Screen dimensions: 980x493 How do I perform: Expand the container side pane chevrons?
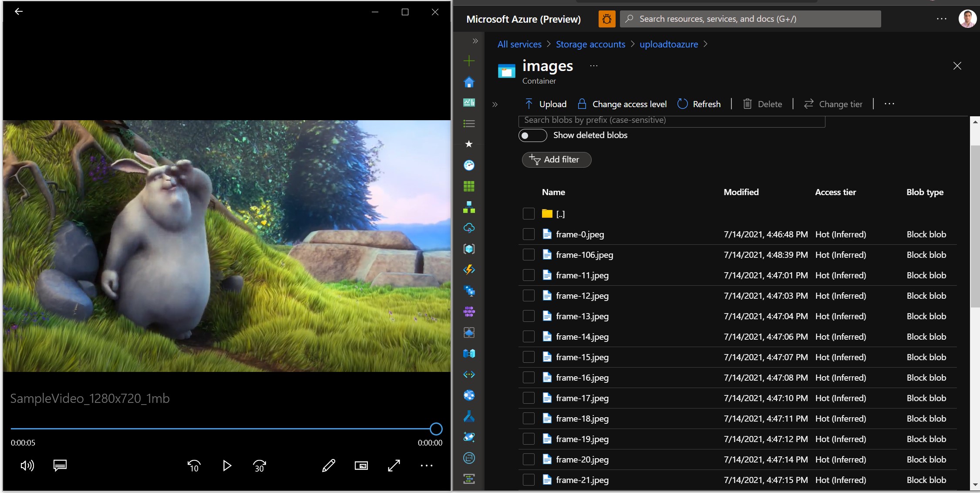[x=495, y=105]
